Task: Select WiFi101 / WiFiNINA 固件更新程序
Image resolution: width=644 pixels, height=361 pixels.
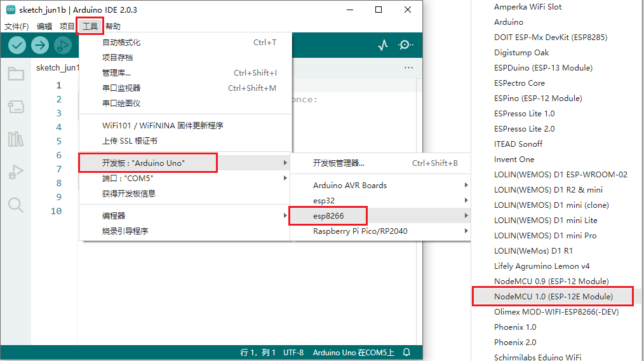Action: pyautogui.click(x=185, y=125)
